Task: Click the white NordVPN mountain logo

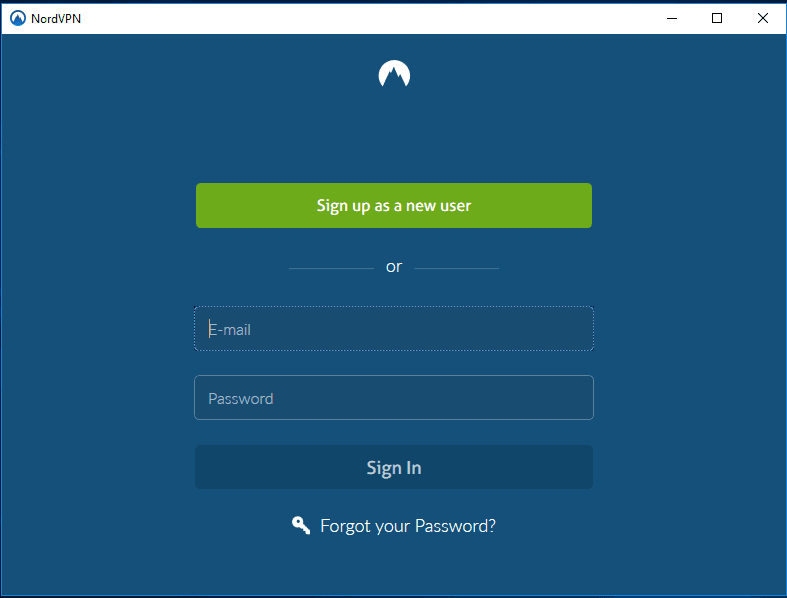Action: point(394,73)
